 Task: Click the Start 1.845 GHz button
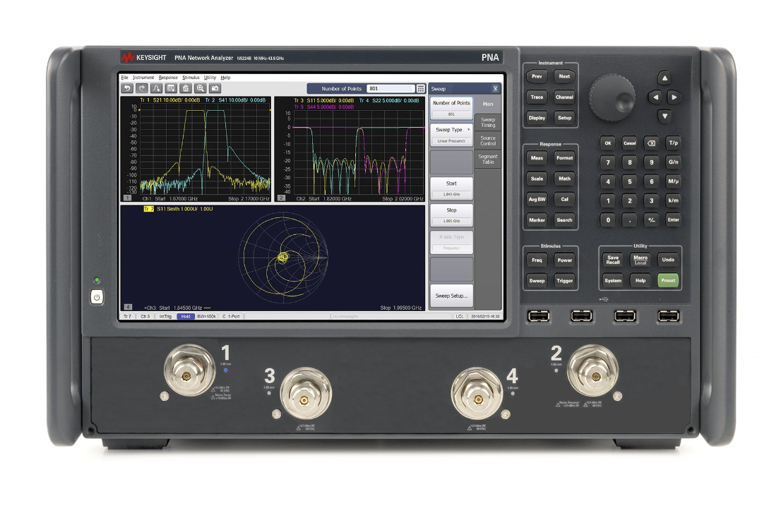[x=452, y=189]
